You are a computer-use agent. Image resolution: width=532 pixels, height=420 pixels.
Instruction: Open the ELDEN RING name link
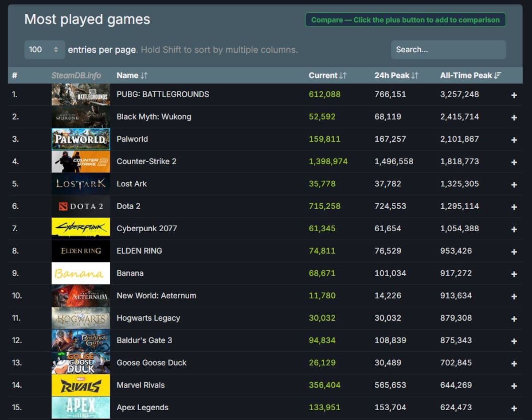click(x=139, y=251)
